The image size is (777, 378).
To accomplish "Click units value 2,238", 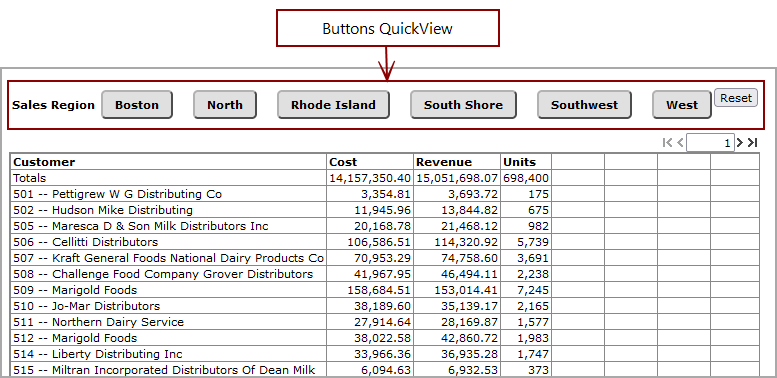I will click(x=526, y=274).
